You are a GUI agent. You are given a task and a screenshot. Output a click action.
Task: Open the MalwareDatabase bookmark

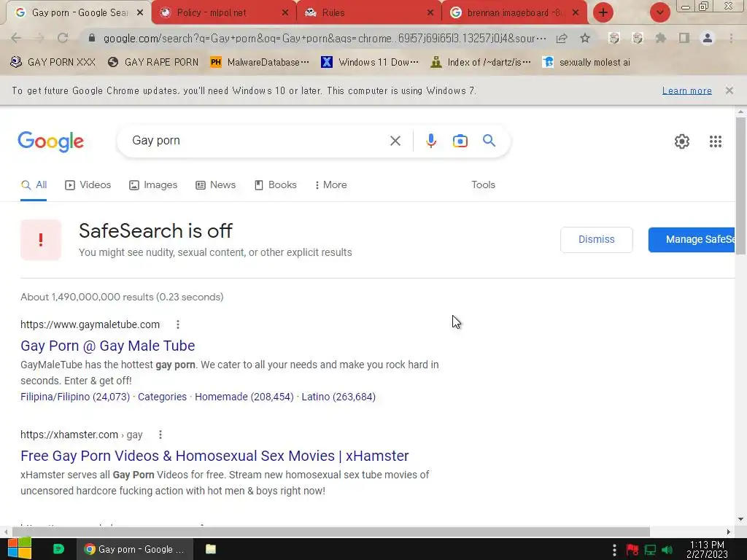pyautogui.click(x=260, y=63)
